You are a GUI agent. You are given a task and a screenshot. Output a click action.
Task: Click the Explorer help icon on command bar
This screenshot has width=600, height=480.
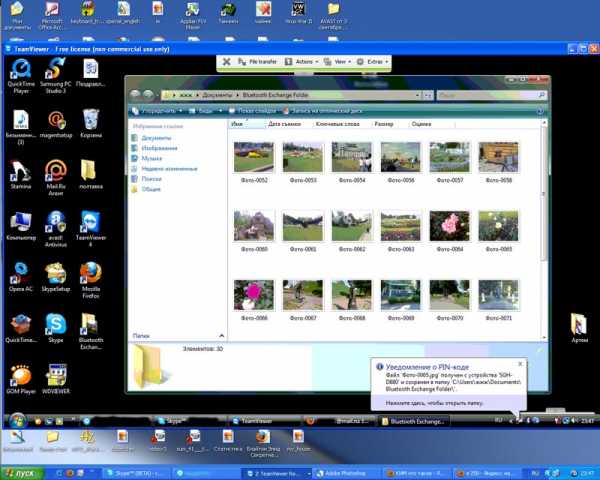(540, 111)
